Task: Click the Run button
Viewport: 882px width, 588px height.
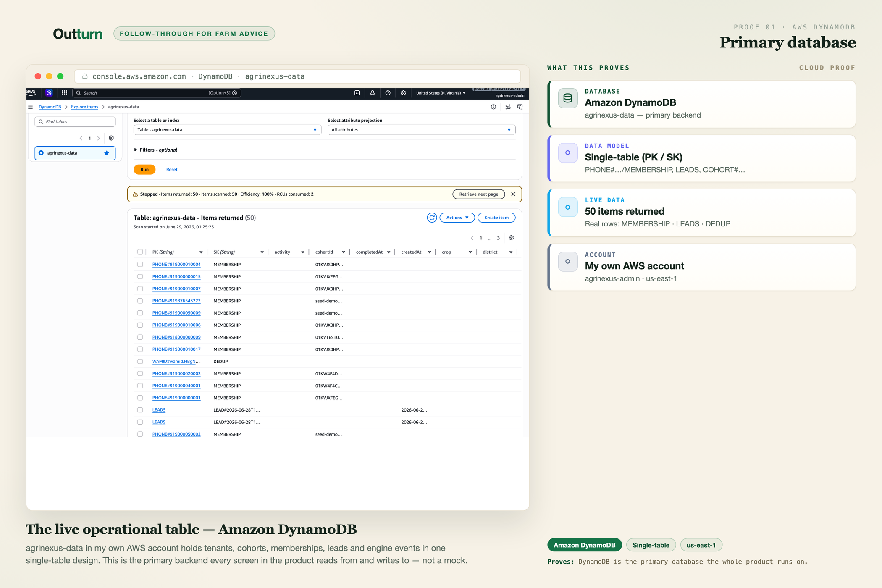Action: (x=144, y=170)
